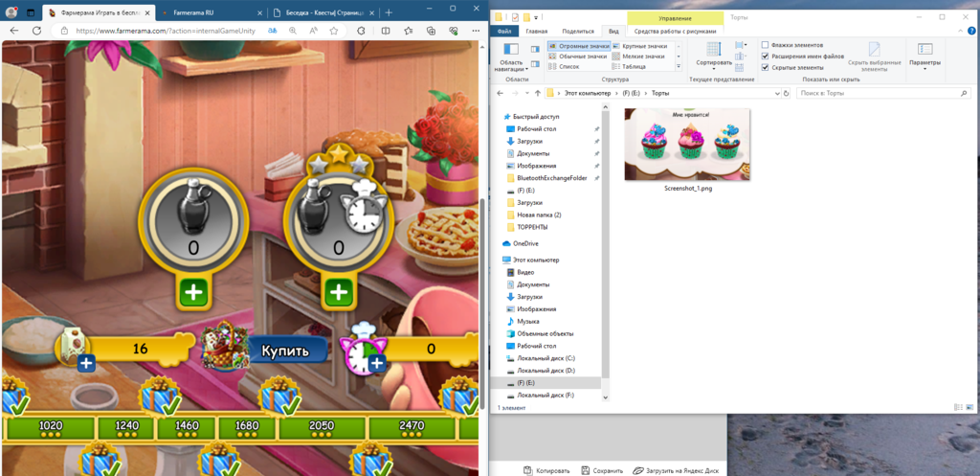Open the Quick Access Toolbar customize arrow
Image resolution: width=980 pixels, height=476 pixels.
(x=537, y=17)
